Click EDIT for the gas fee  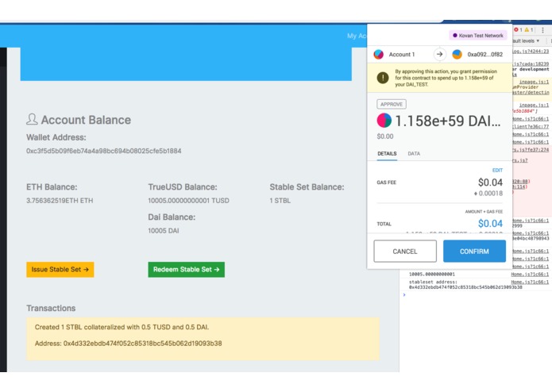tap(497, 170)
